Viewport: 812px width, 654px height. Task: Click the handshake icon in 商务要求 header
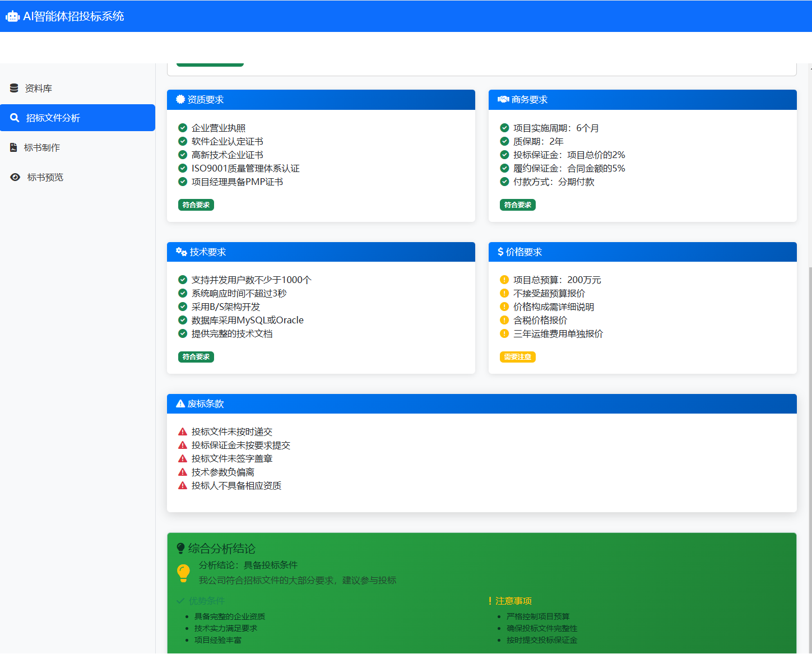point(503,100)
